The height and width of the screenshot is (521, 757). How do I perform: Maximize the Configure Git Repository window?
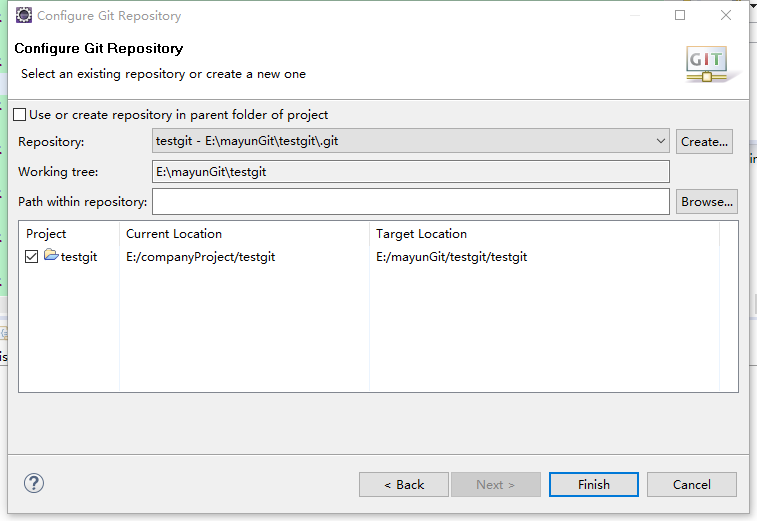click(x=680, y=15)
